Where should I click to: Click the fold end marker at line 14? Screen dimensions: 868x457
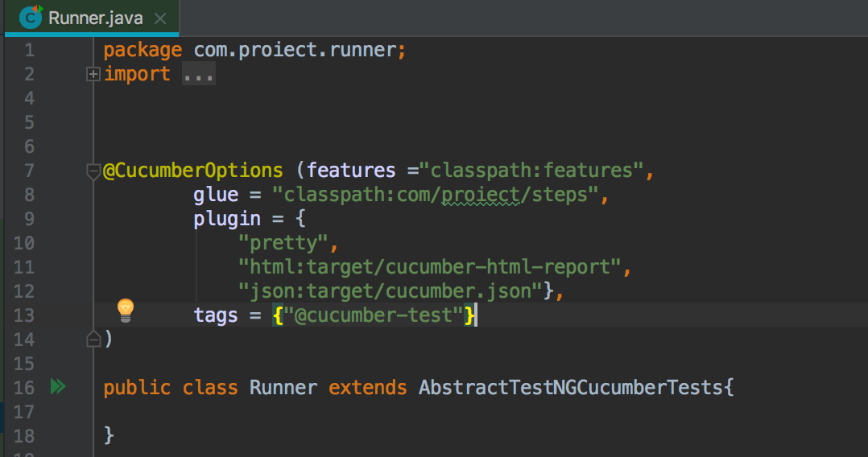(x=93, y=340)
